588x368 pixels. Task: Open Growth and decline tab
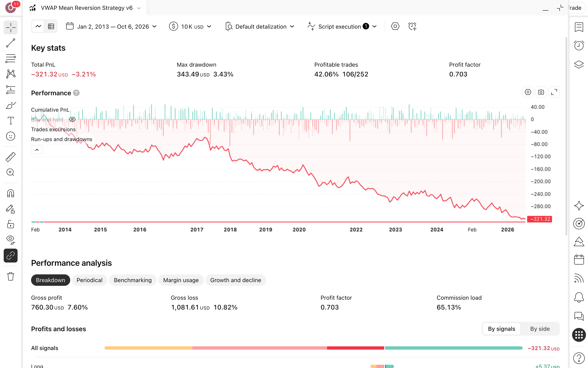tap(236, 280)
